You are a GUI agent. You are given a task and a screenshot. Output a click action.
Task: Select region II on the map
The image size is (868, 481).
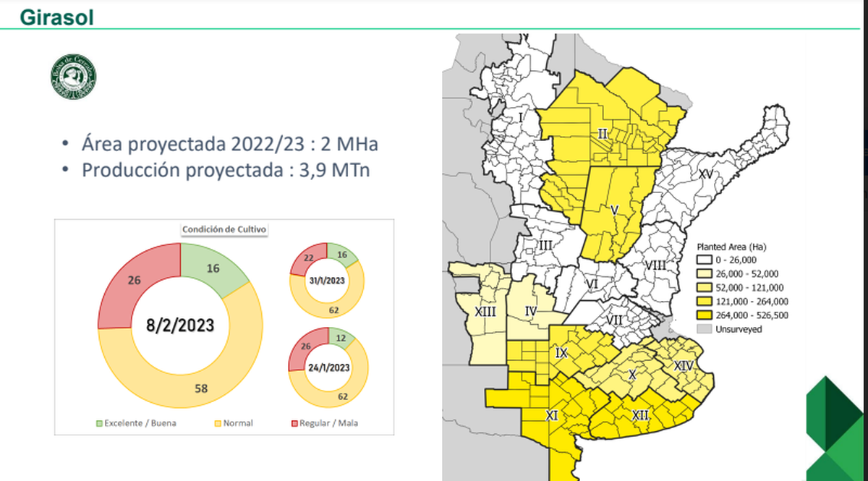(x=602, y=135)
